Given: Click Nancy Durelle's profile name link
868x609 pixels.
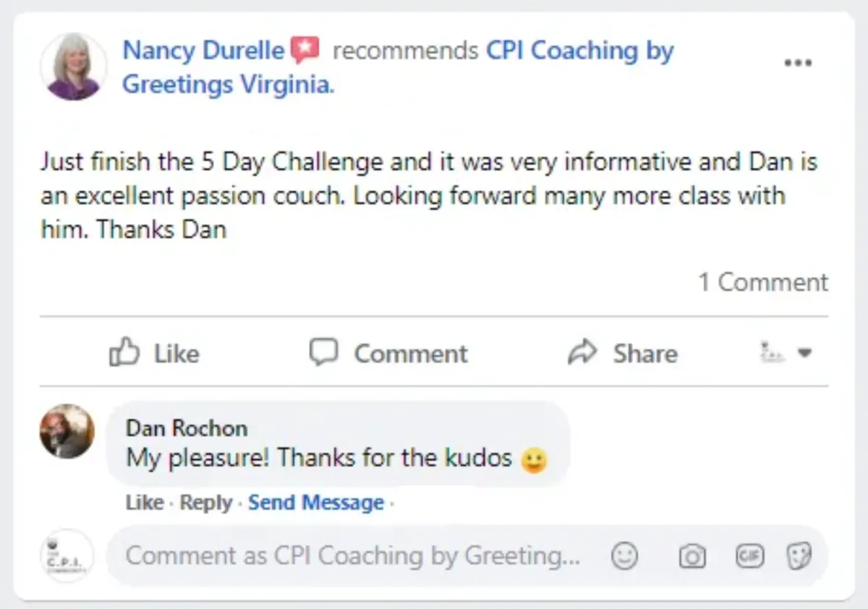Looking at the screenshot, I should click(x=203, y=51).
